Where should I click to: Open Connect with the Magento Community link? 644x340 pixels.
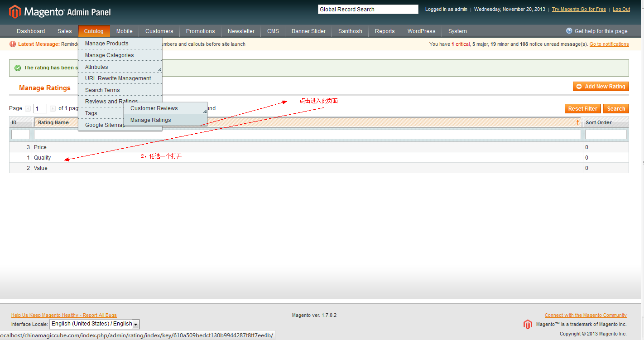[x=586, y=316]
